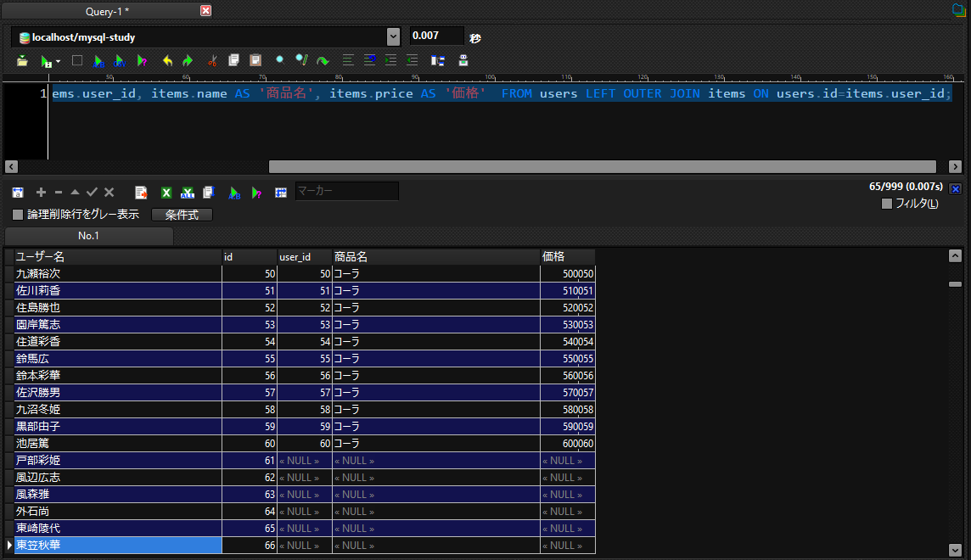Image resolution: width=971 pixels, height=560 pixels.
Task: Click the 商品名 column header
Action: click(436, 257)
